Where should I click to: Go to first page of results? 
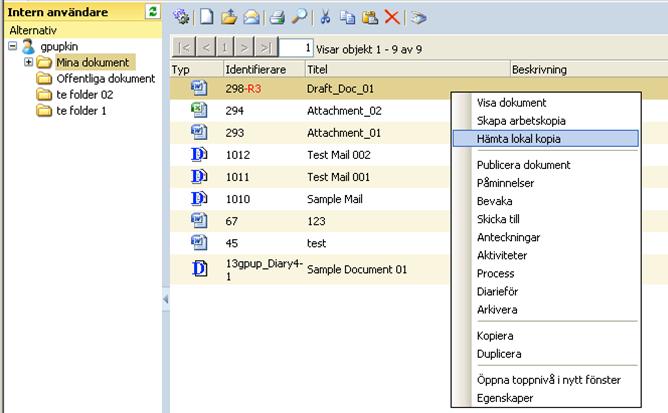click(184, 47)
